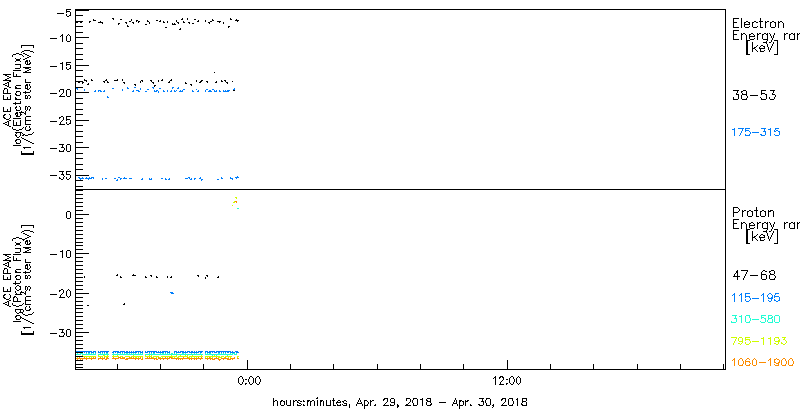Click the 115-195 proton energy legend label
This screenshot has width=800, height=410.
coord(756,298)
